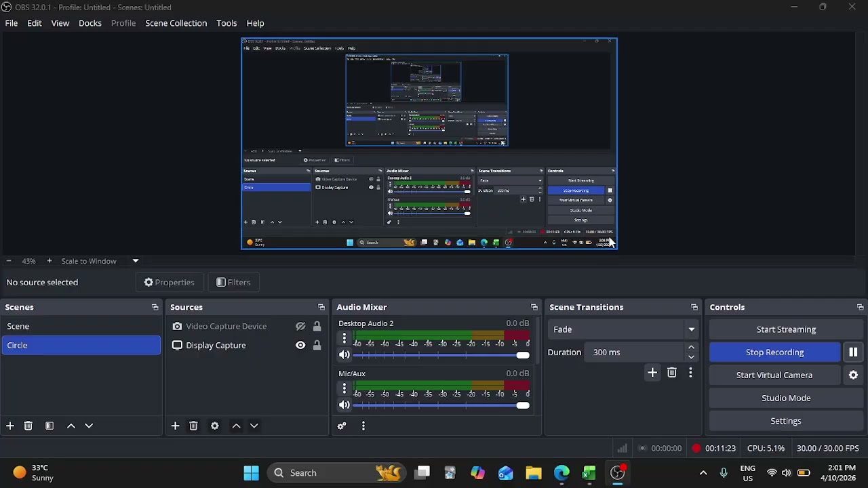This screenshot has width=868, height=488.
Task: Remove selected source with trash icon
Action: tap(193, 426)
